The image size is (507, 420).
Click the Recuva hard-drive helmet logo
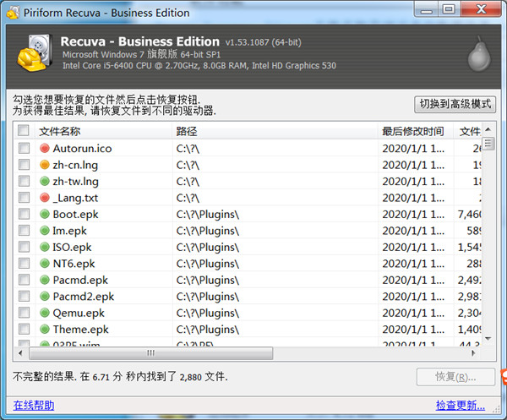tap(35, 53)
